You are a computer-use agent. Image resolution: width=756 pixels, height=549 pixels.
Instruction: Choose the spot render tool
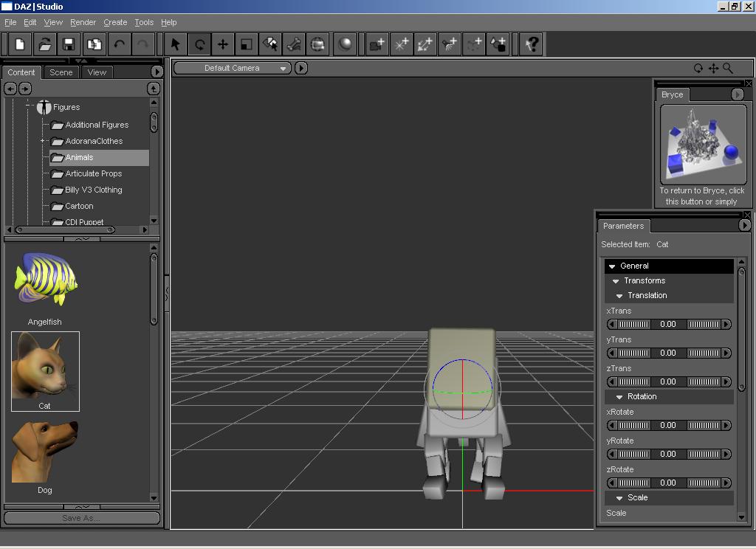tap(317, 44)
